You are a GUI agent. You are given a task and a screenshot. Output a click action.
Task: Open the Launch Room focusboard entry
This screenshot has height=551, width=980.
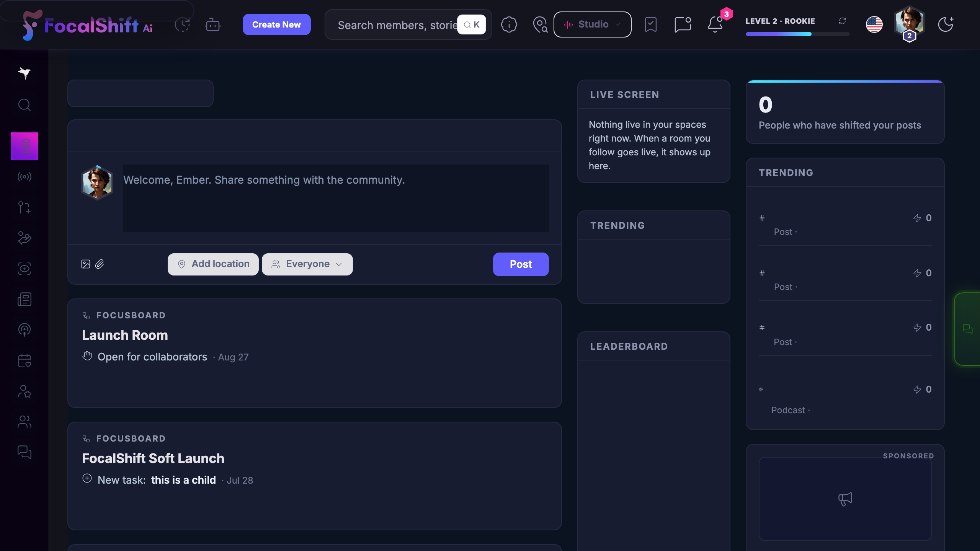pos(125,335)
